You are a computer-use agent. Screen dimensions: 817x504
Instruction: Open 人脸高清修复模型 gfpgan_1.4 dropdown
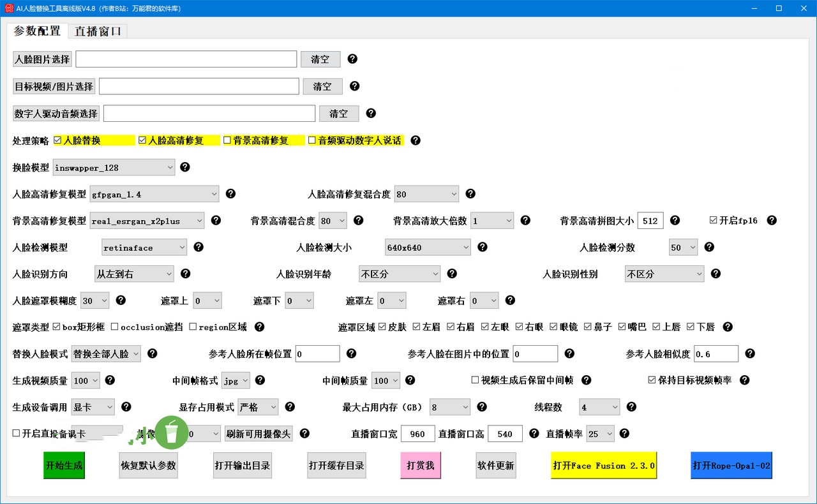point(154,194)
